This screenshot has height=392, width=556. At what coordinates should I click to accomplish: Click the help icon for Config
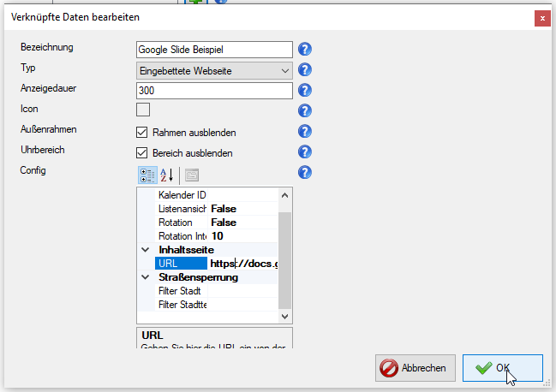pos(304,173)
